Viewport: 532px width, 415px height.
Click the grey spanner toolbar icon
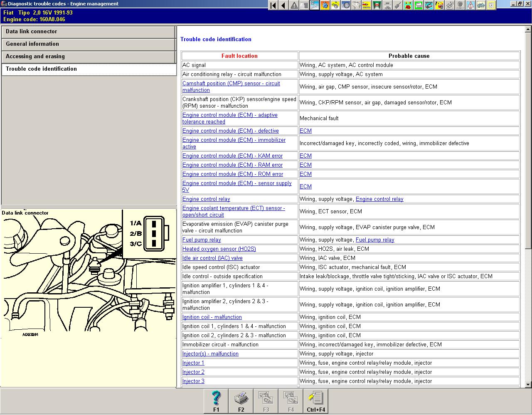pyautogui.click(x=398, y=5)
